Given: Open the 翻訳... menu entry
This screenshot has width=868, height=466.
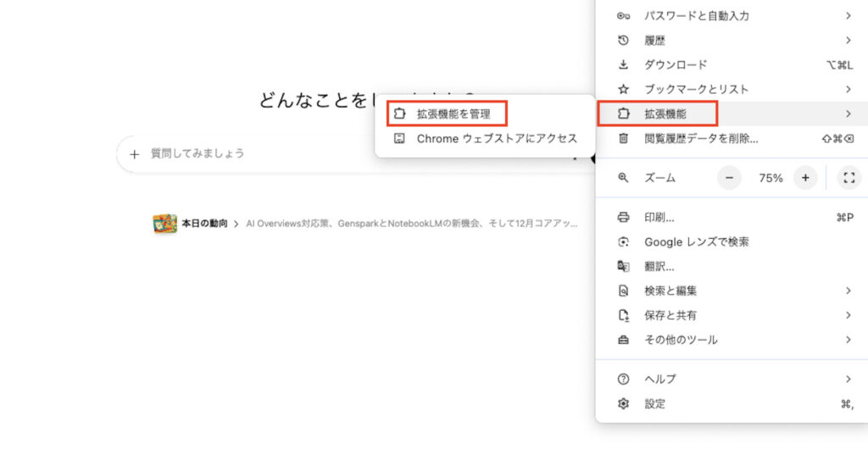Looking at the screenshot, I should (659, 266).
